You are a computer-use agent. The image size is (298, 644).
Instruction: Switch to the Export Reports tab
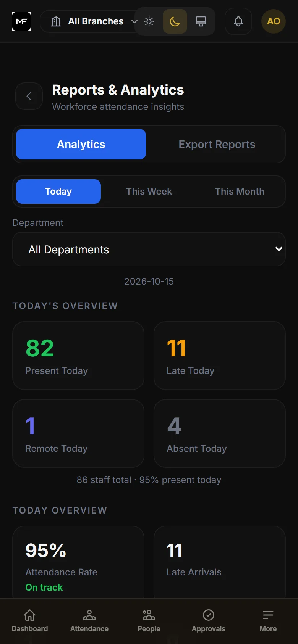click(217, 144)
